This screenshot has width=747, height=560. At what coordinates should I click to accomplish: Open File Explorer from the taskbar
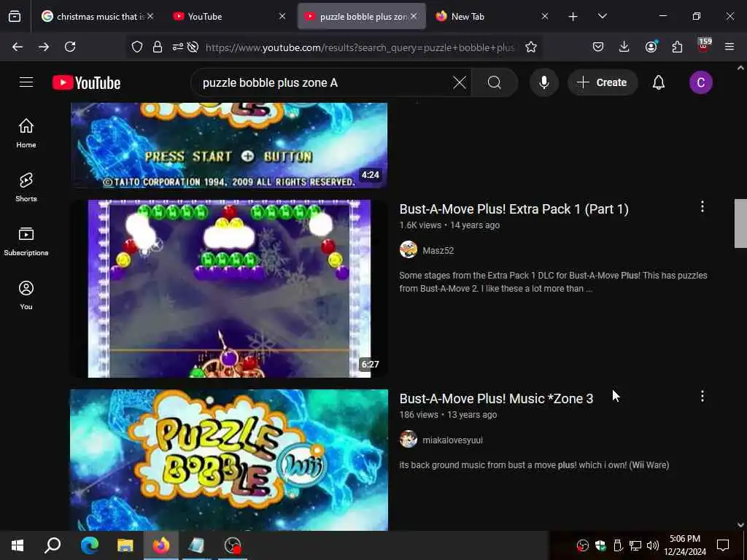click(x=125, y=545)
